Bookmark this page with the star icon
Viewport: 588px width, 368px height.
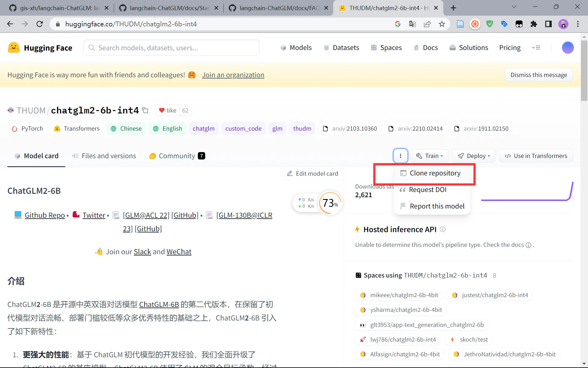coord(442,24)
